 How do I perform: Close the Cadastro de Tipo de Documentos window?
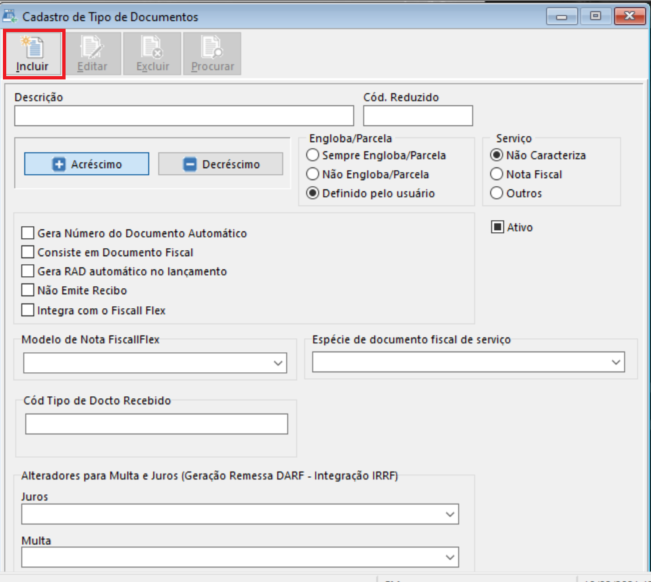[630, 16]
